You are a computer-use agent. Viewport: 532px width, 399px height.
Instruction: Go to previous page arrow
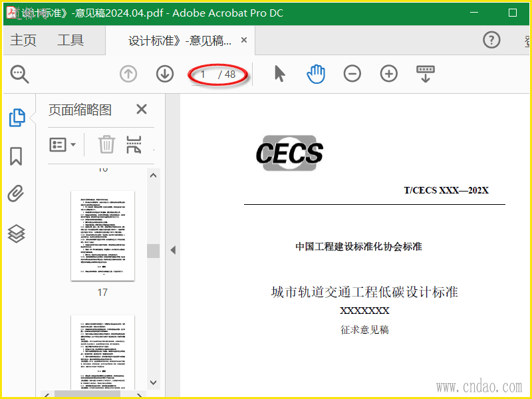[x=128, y=74]
